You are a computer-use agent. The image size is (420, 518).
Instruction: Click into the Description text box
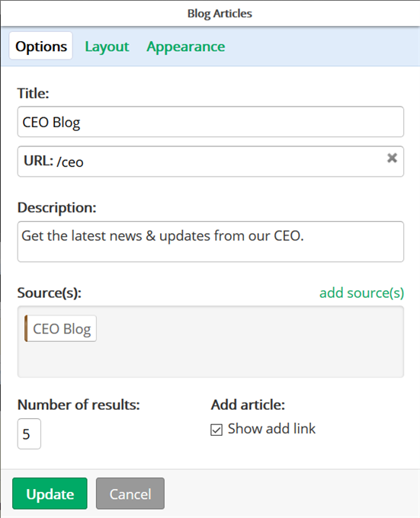[x=210, y=241]
